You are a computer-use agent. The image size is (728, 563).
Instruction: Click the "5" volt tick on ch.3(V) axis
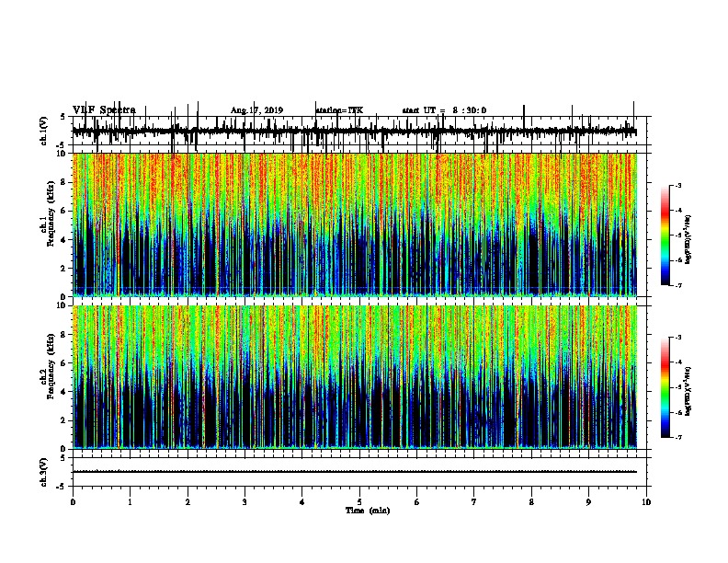click(63, 458)
